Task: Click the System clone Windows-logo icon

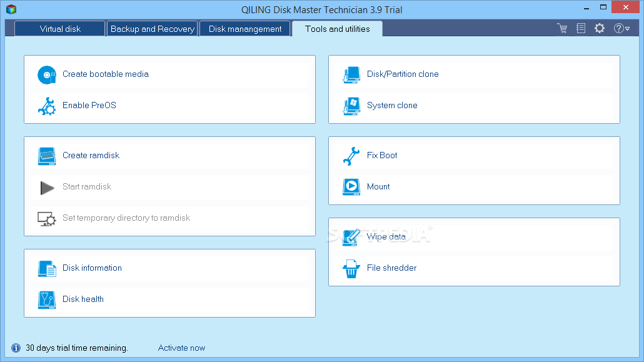Action: (351, 106)
